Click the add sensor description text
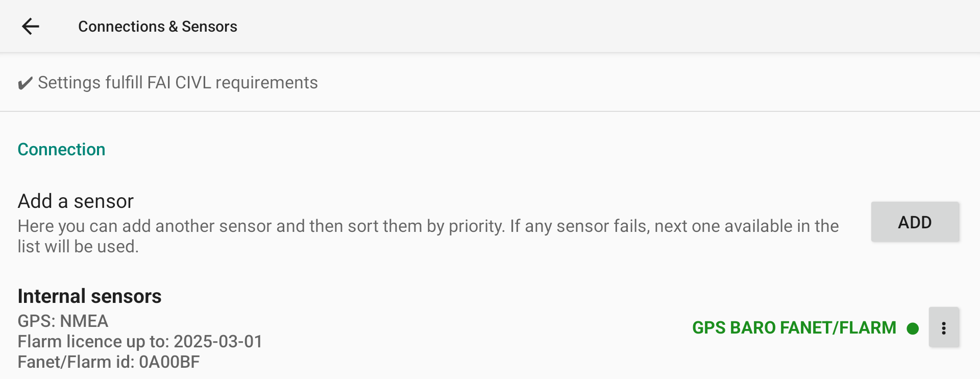The image size is (980, 379). 428,236
